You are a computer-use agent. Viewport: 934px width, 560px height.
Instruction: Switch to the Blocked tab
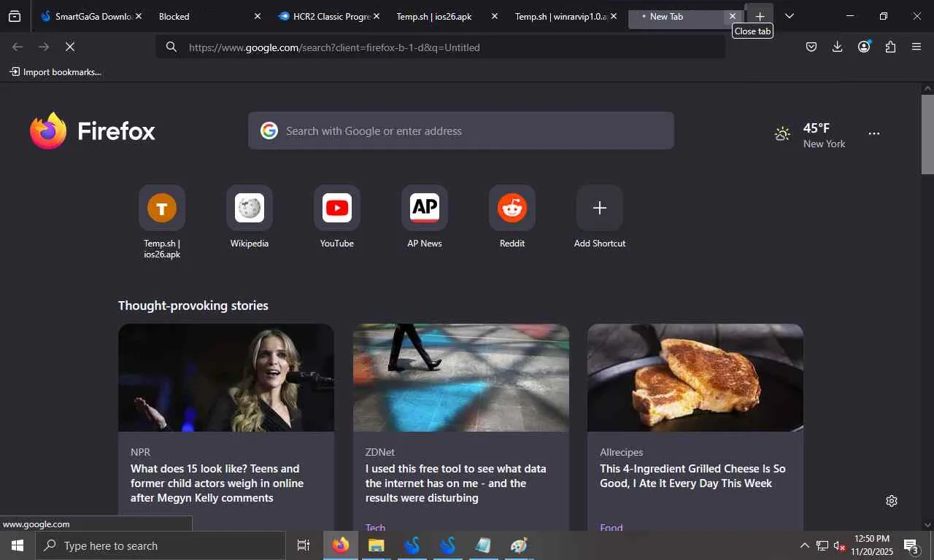click(x=209, y=16)
